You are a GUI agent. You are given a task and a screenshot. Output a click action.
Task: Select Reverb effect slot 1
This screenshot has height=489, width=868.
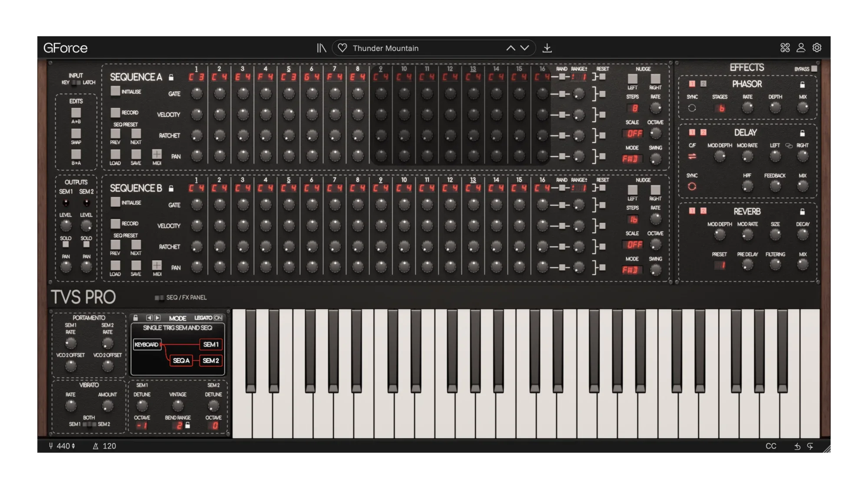point(692,211)
